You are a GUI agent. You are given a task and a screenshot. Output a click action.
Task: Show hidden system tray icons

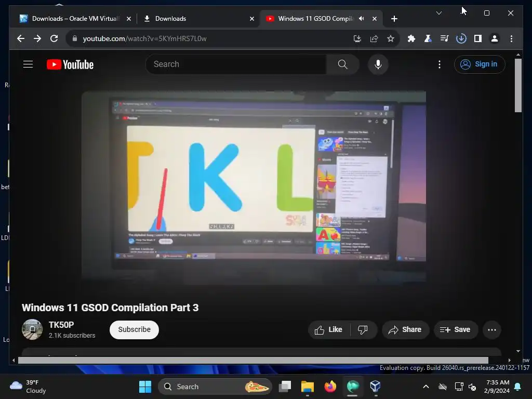(x=426, y=387)
